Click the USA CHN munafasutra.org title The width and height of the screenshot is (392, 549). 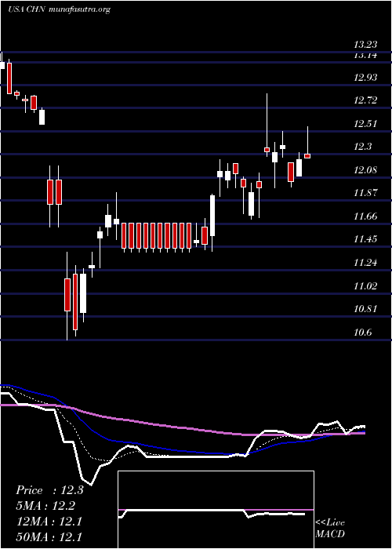click(x=59, y=9)
